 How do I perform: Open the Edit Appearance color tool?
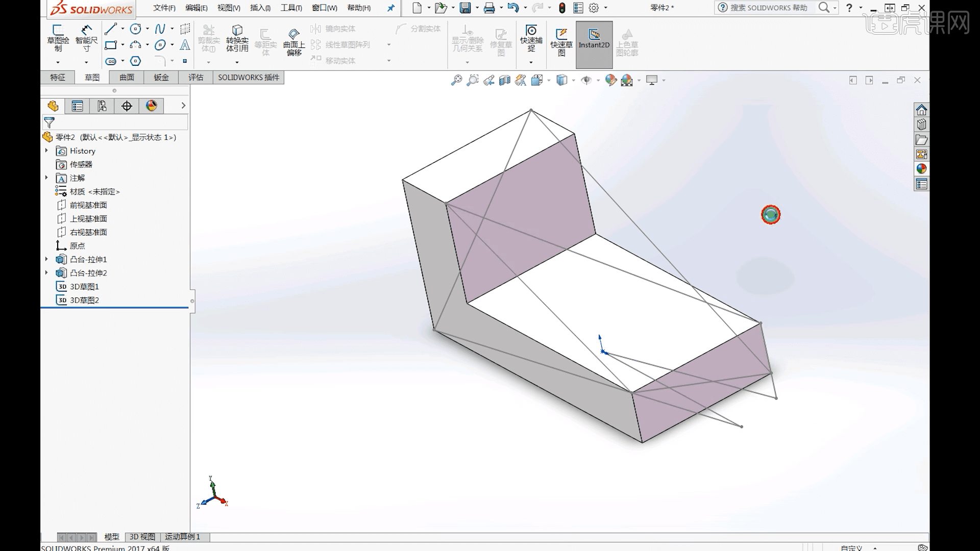coord(611,81)
